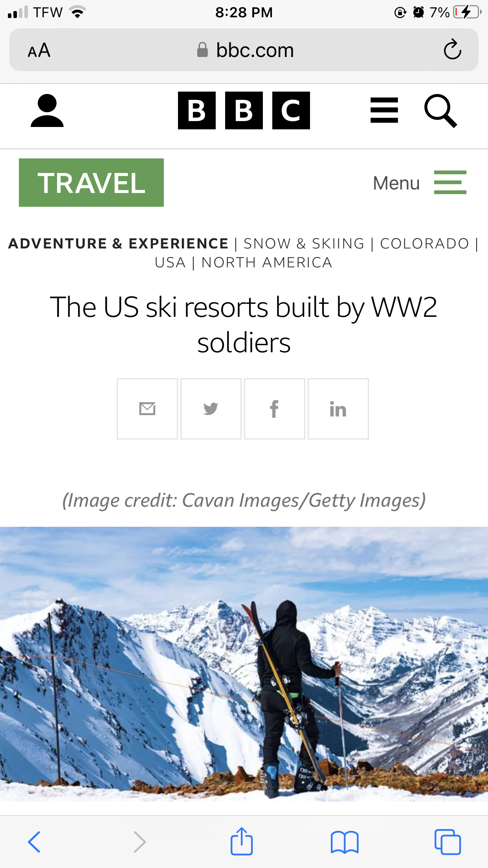Open the BBC account profile icon
The image size is (488, 868).
click(47, 110)
